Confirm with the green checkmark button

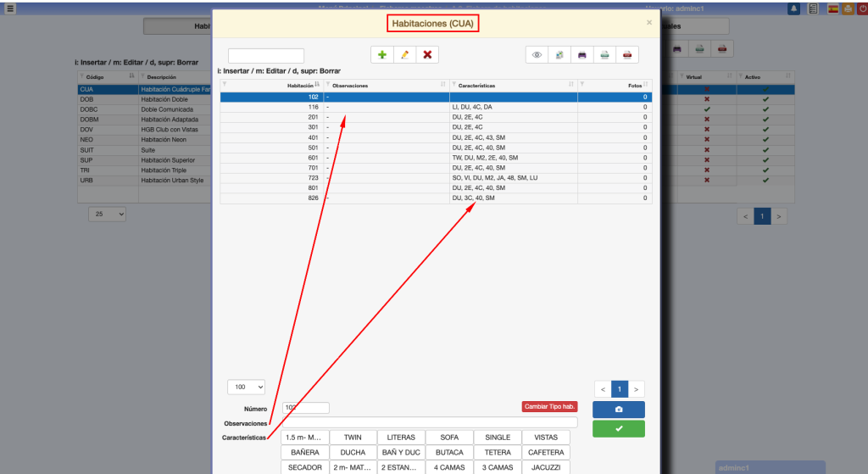click(619, 429)
